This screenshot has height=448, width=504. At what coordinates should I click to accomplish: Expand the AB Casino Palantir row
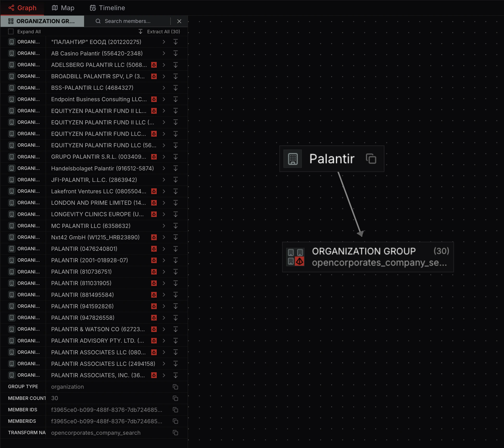pyautogui.click(x=164, y=53)
